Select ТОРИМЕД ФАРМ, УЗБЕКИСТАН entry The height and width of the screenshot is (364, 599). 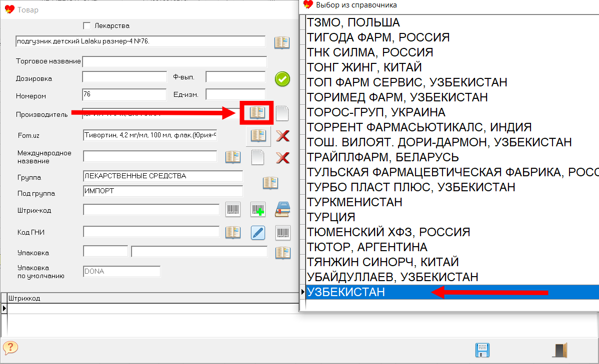[x=452, y=97]
